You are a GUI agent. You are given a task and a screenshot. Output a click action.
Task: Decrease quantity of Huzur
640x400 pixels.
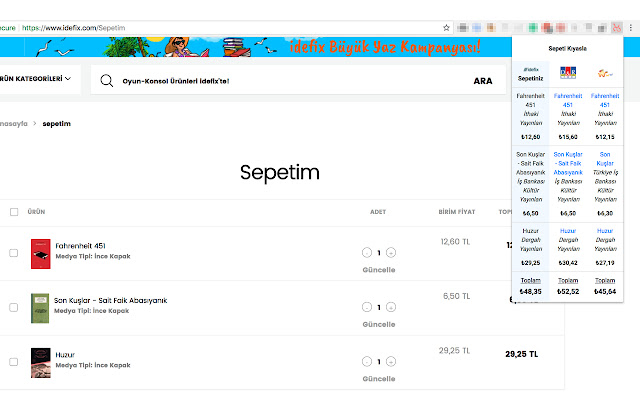point(367,362)
